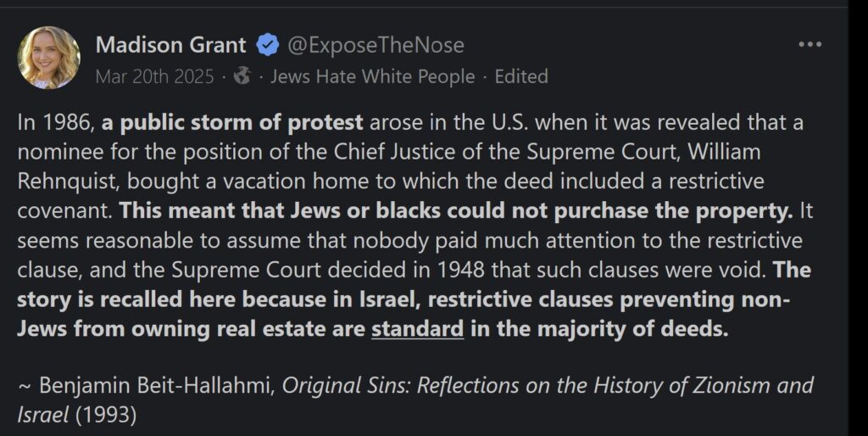
Task: Click the blue verified badge icon
Action: tap(268, 44)
